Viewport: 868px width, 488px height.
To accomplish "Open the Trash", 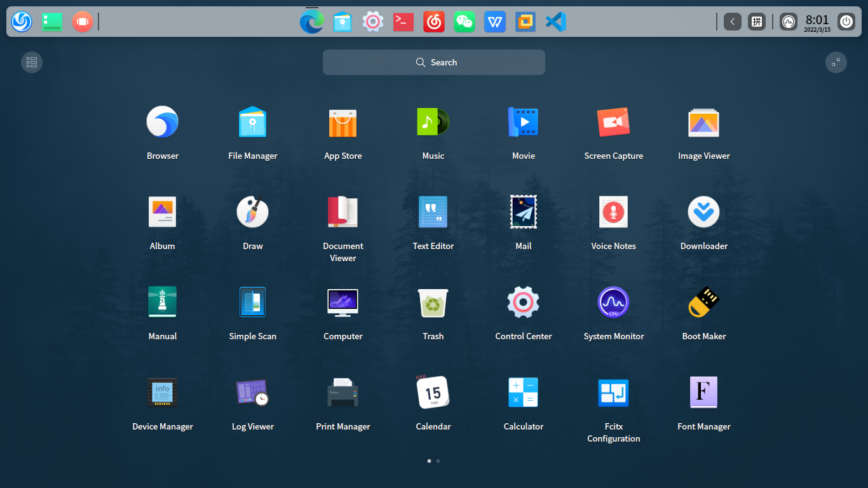I will tap(433, 302).
